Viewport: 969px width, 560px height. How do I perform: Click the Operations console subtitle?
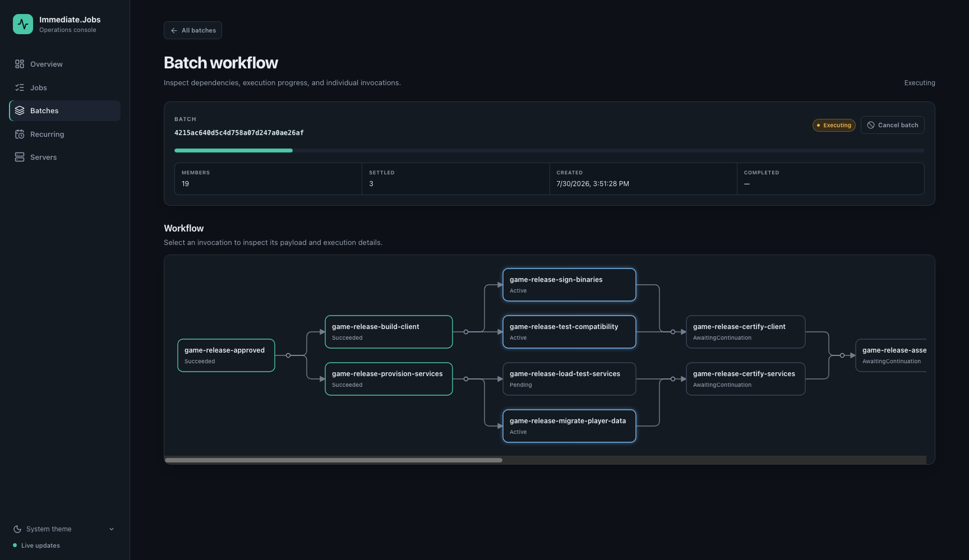(68, 30)
